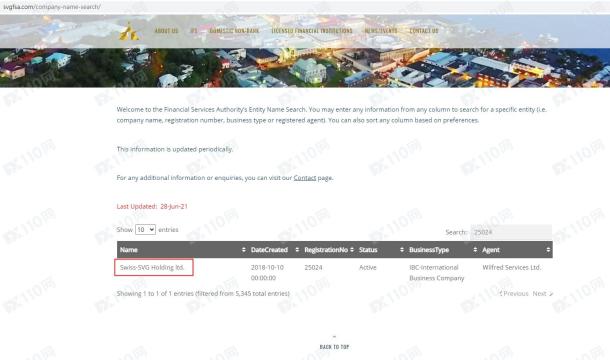Sort by RegistrationNo column arrows
This screenshot has height=360, width=610.
click(x=352, y=250)
